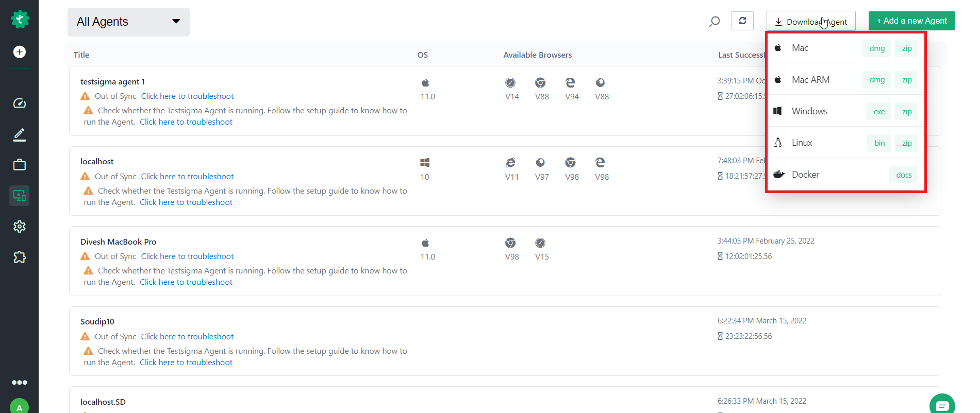Viewport: 980px width, 413px height.
Task: Download the Mac ARM zip package
Action: pos(906,80)
